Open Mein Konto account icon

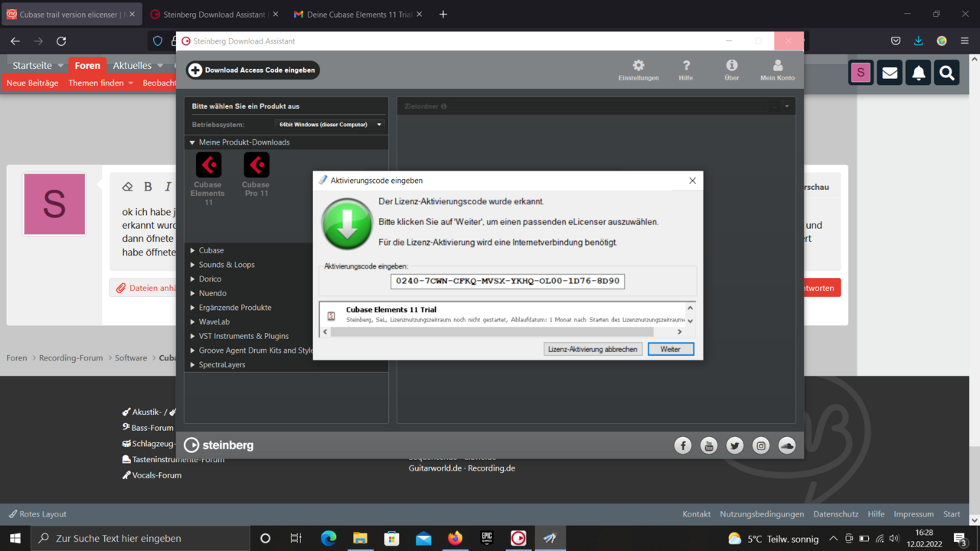point(777,70)
